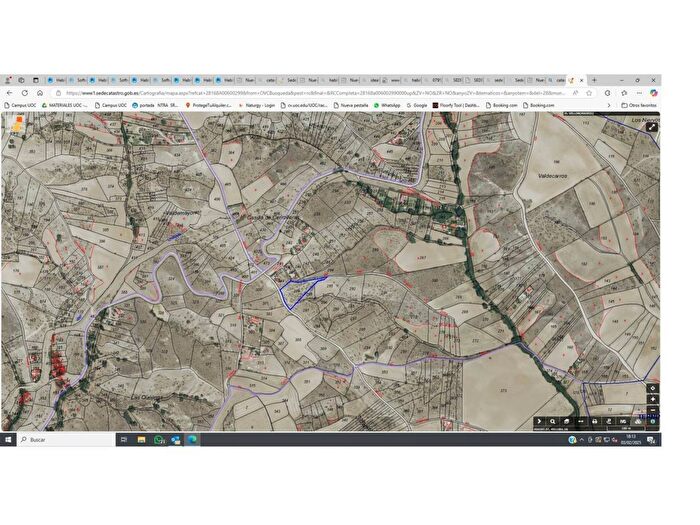Switch the base map imagery
Image resolution: width=700 pixels, height=525 pixels.
tap(638, 421)
